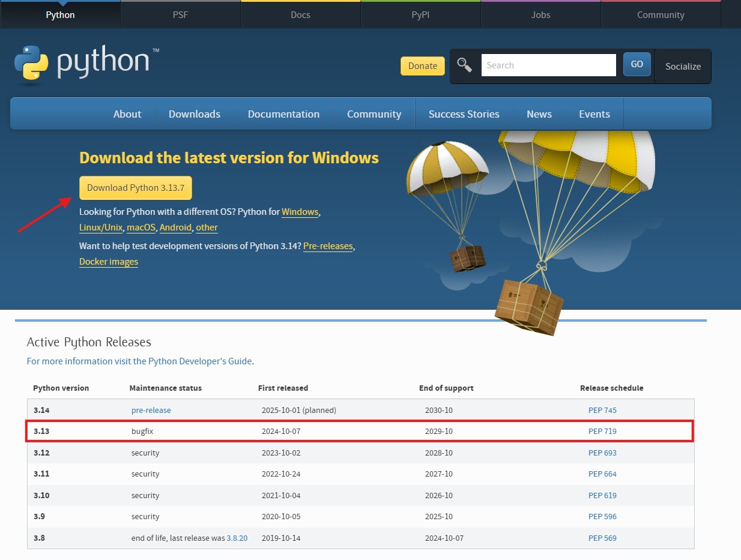Follow the 'other' OS link

(x=207, y=227)
